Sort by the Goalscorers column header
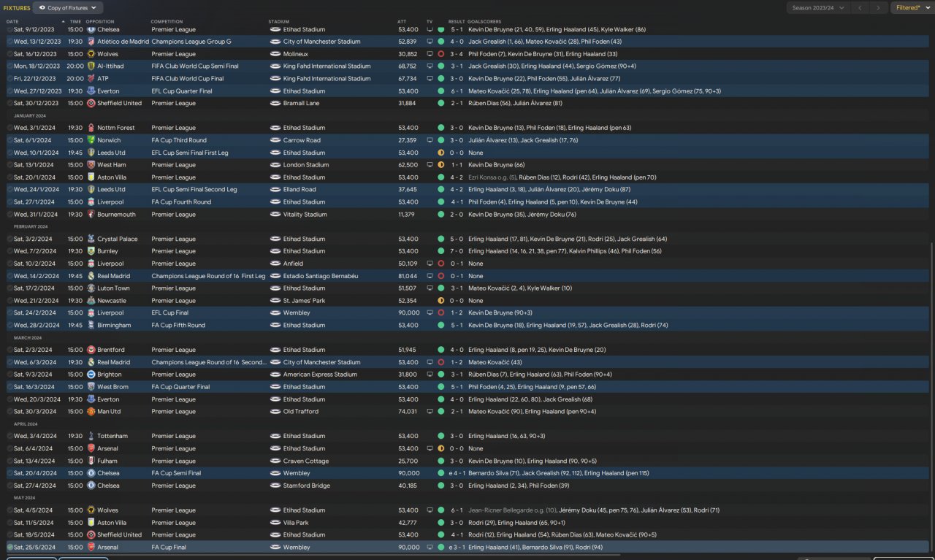 point(483,21)
